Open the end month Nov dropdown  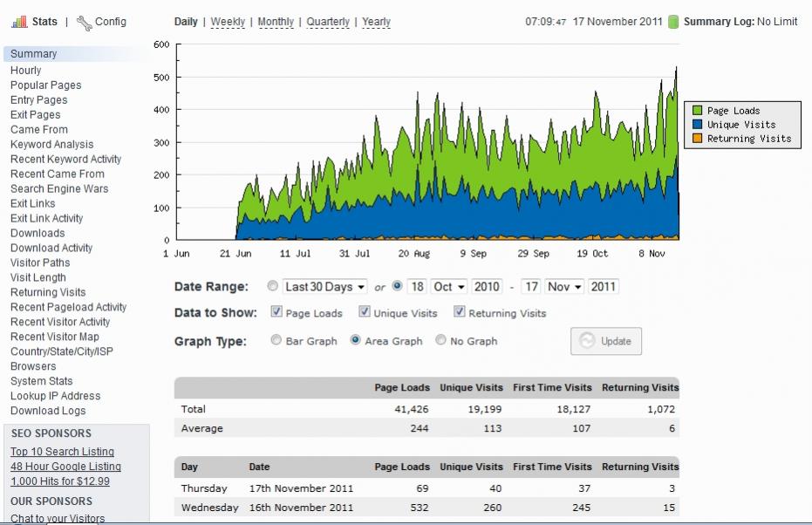564,287
